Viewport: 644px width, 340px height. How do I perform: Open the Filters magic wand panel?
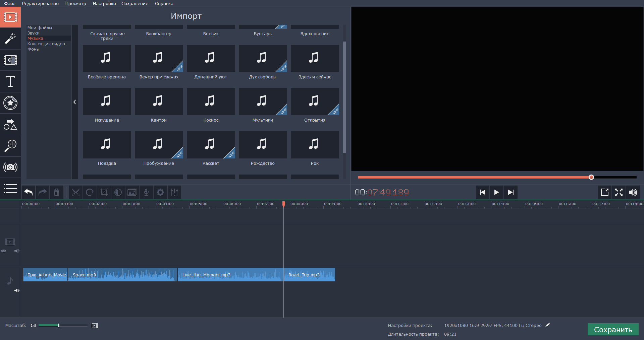coord(10,39)
